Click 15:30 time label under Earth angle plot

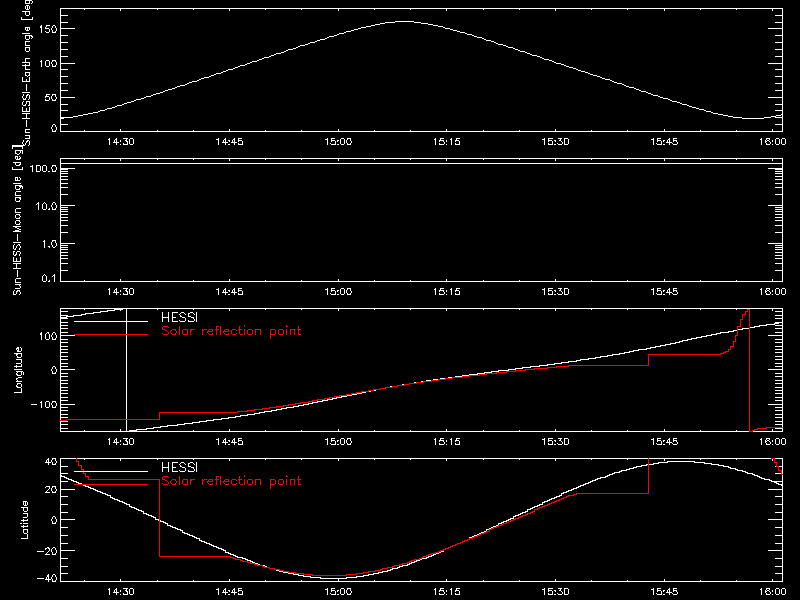[x=555, y=141]
